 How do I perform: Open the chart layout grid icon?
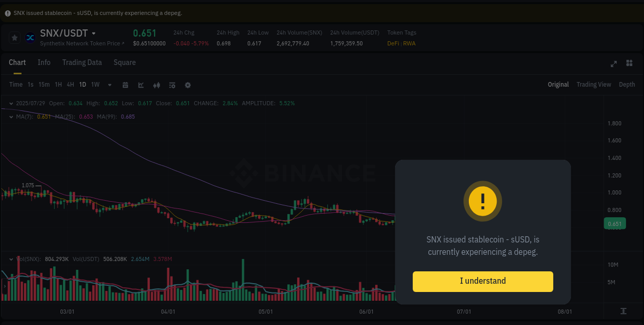(x=629, y=63)
